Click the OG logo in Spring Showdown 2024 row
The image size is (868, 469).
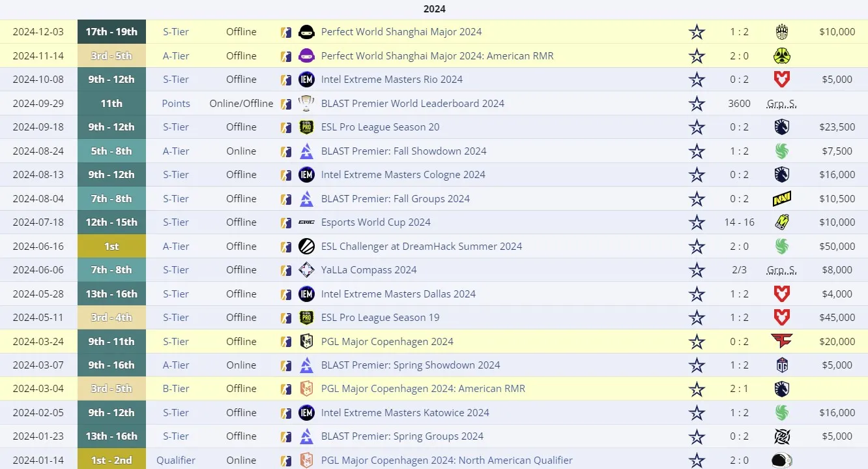click(x=782, y=365)
